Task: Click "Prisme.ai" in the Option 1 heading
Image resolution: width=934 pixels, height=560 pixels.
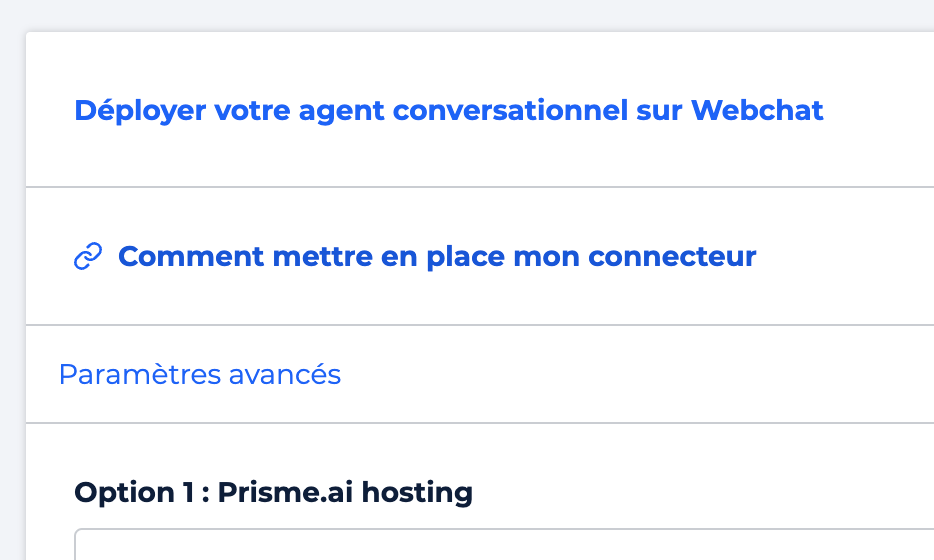Action: 285,493
